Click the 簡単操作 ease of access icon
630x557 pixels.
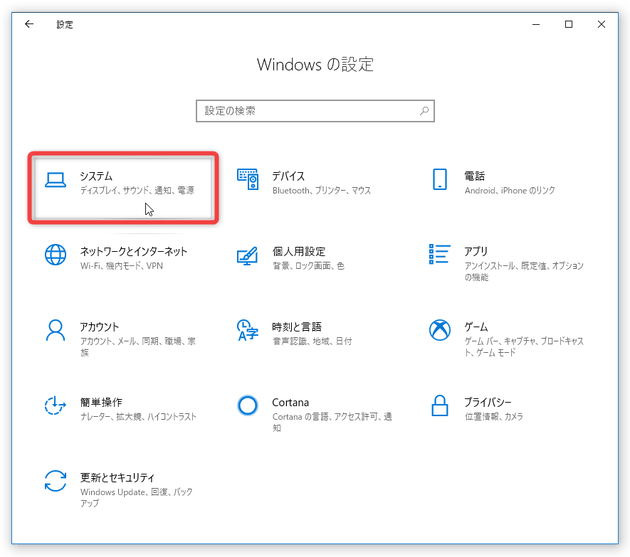click(x=55, y=406)
